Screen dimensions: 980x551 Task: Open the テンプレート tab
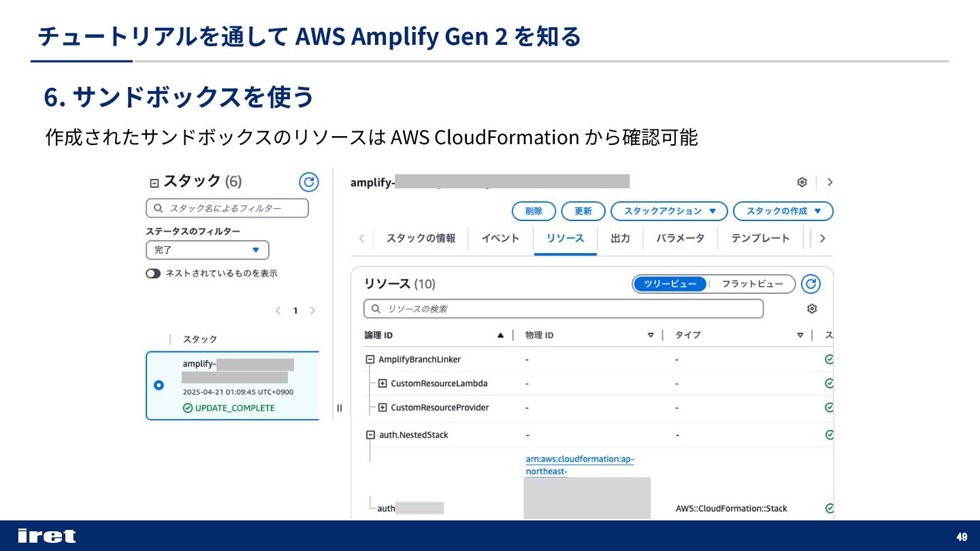coord(760,239)
